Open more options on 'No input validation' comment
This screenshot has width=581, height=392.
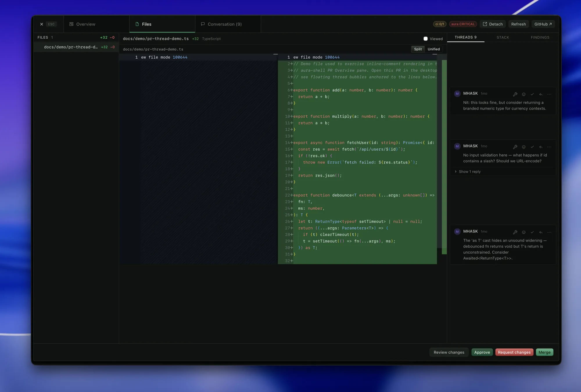tap(549, 147)
